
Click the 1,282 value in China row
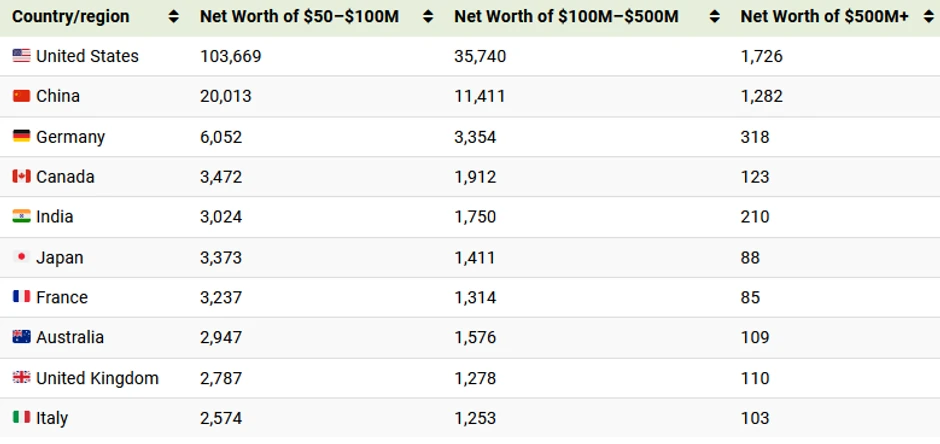click(x=761, y=96)
